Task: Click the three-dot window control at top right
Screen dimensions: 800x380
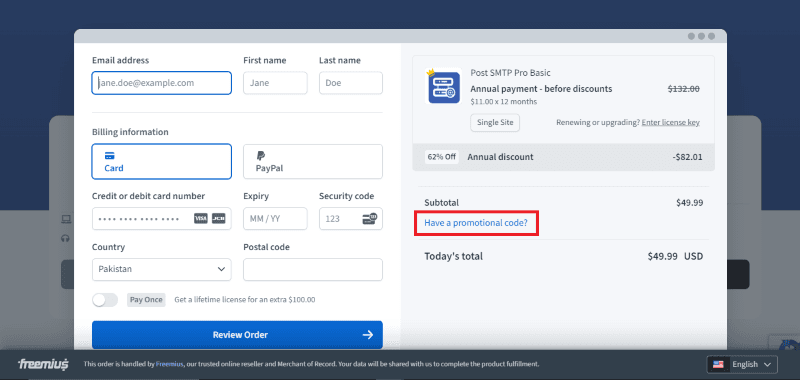Action: click(x=702, y=36)
